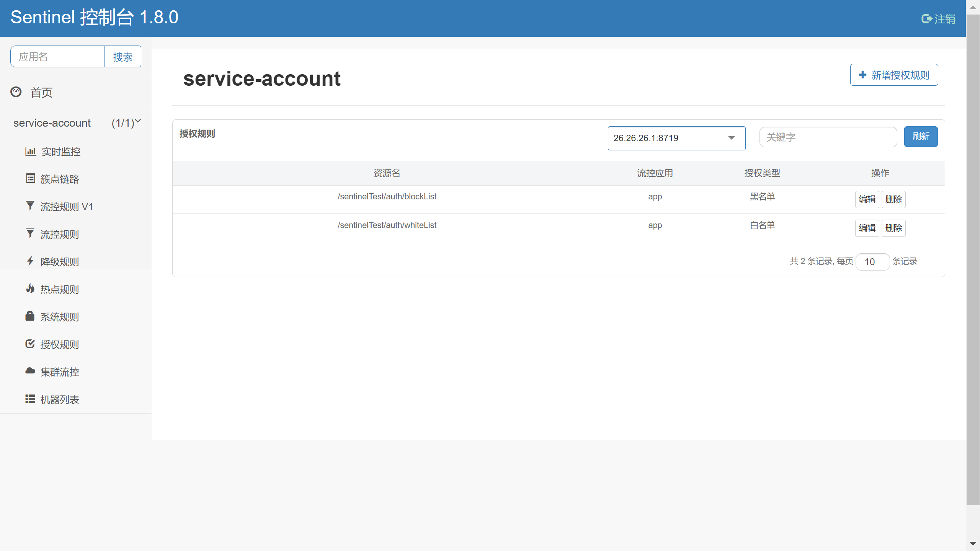Click the filter icon beside 流控规则 V1

tap(30, 206)
